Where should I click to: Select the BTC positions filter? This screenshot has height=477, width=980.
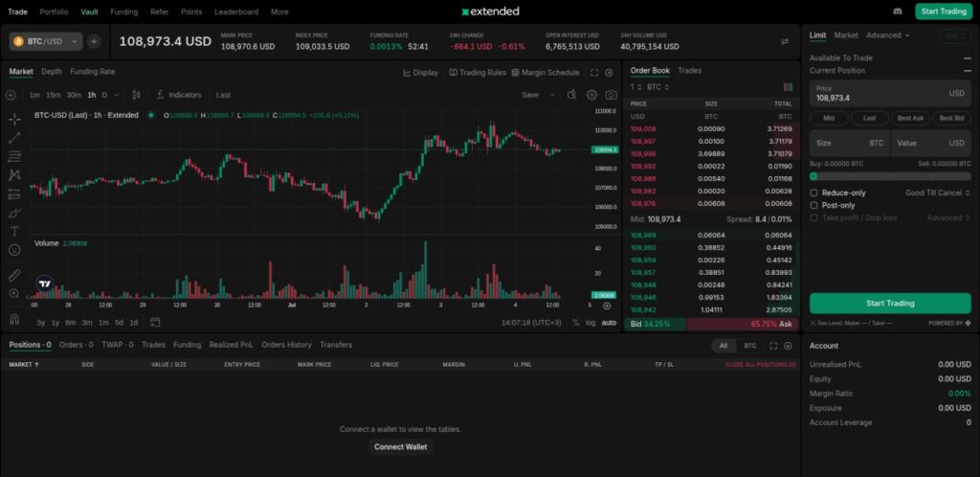[x=750, y=346]
